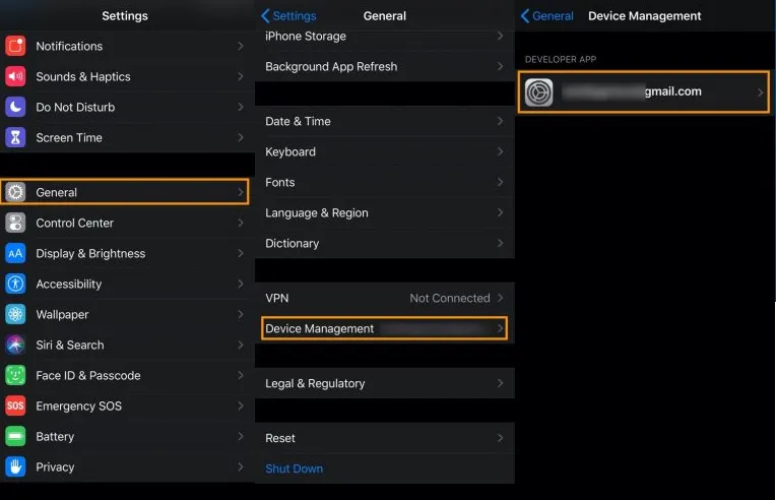Go back to Settings from General
This screenshot has height=500, width=776.
(x=288, y=16)
